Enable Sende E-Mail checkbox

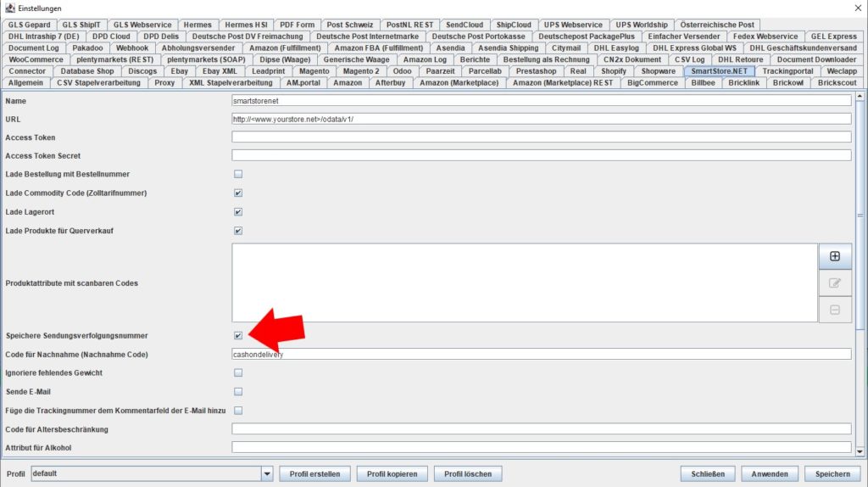(x=238, y=392)
